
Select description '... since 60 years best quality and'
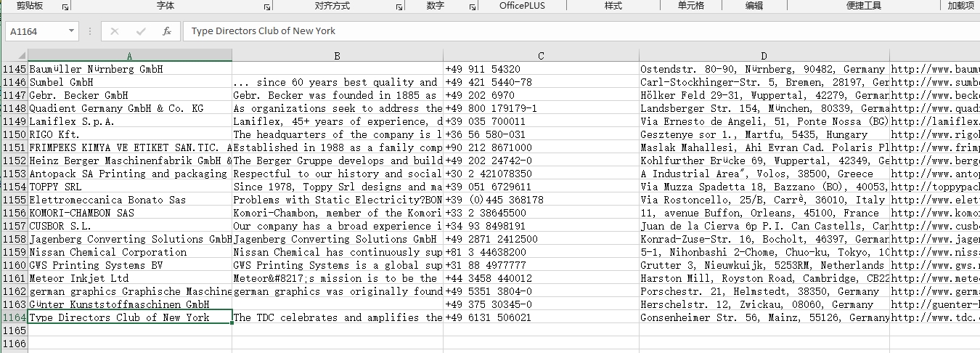click(338, 82)
